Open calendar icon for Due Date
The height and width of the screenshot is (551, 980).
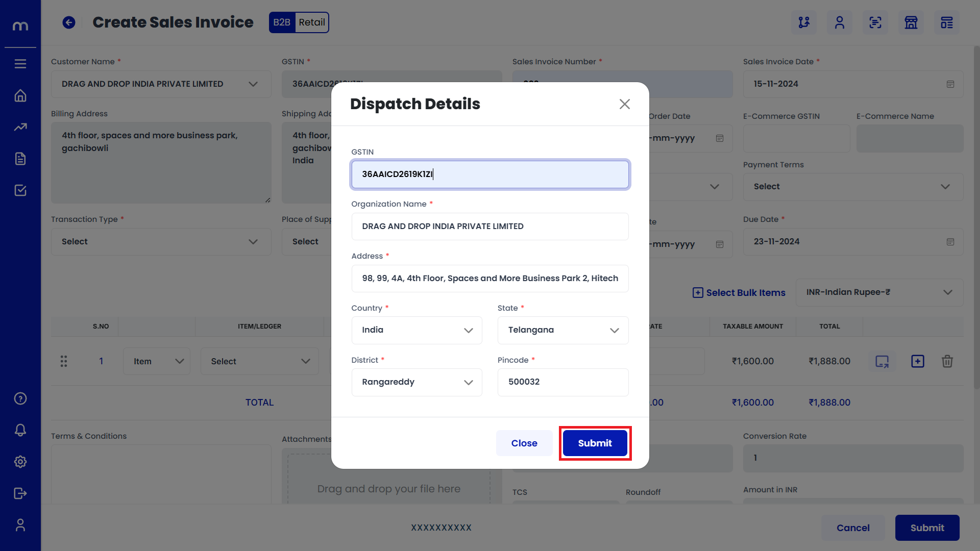click(950, 242)
